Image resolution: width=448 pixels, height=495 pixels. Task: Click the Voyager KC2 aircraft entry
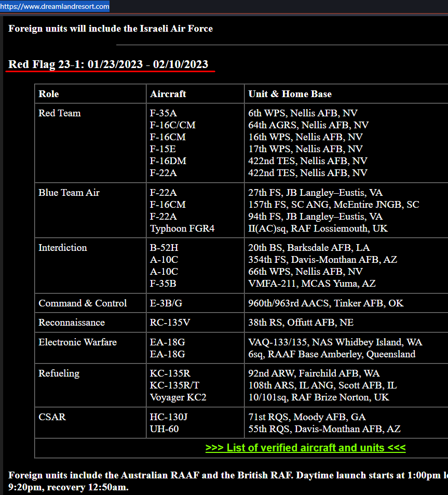[178, 397]
